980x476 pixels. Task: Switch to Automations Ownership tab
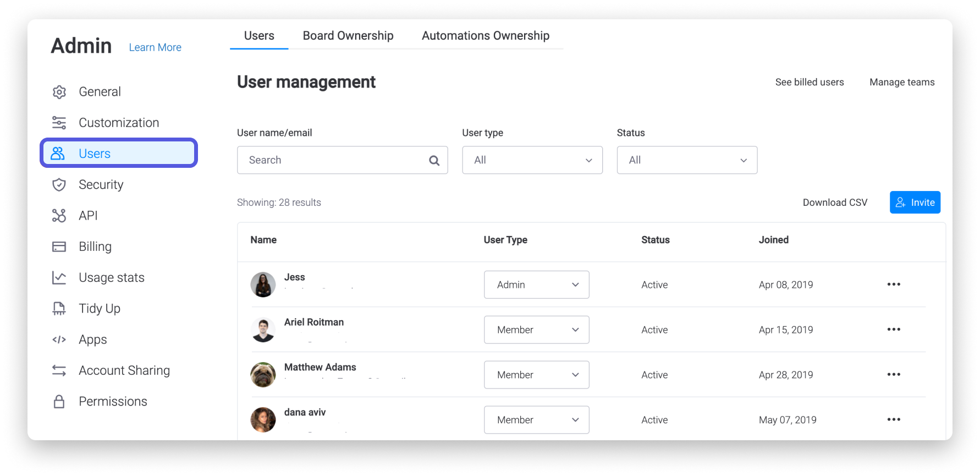pos(485,36)
